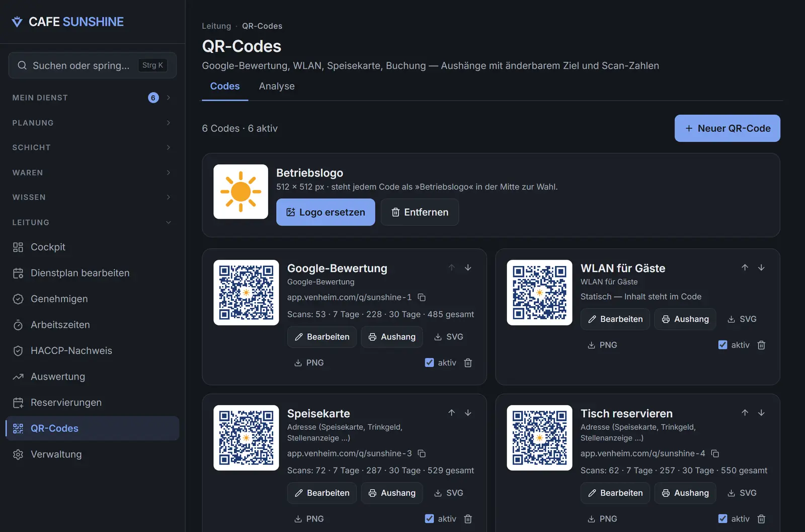Download Tisch reservieren code as PNG
The image size is (805, 532).
(602, 519)
